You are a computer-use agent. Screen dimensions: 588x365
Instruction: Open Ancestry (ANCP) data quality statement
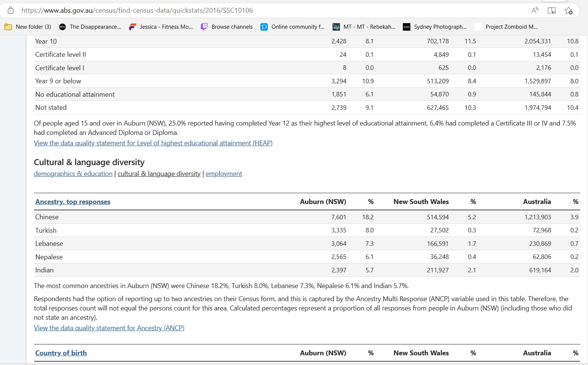click(x=109, y=328)
